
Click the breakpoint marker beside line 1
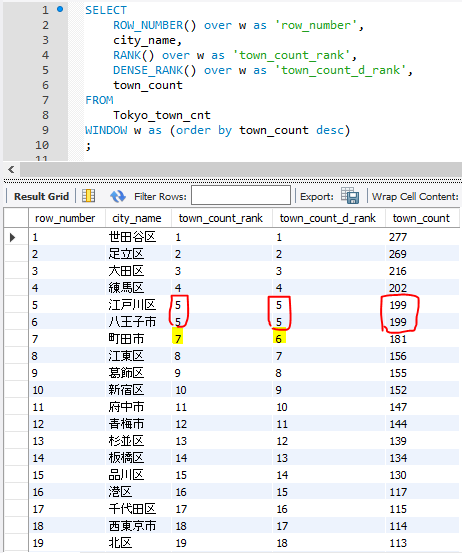click(x=60, y=9)
